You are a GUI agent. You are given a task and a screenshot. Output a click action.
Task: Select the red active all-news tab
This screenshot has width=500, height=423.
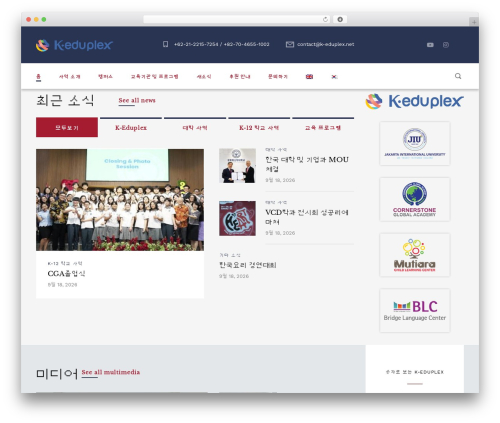coord(67,127)
